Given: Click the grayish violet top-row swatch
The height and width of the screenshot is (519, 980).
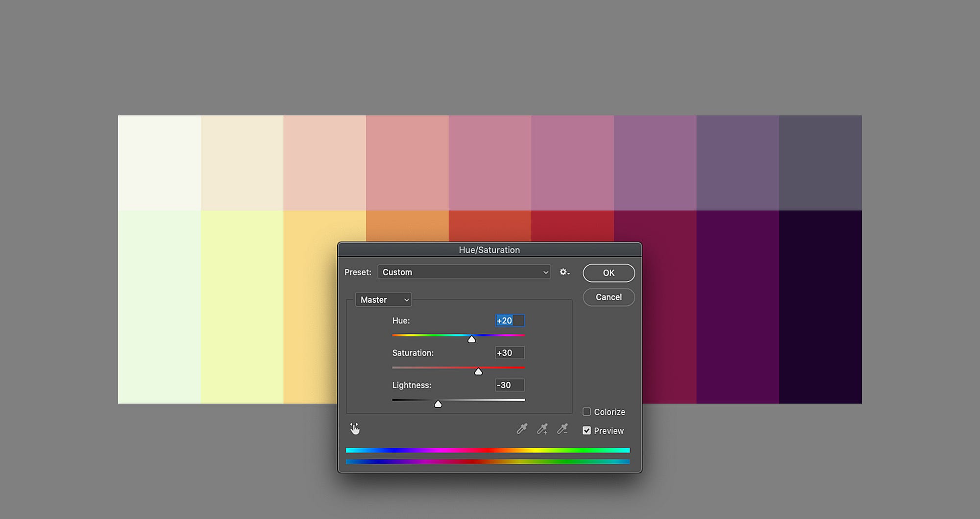Looking at the screenshot, I should tap(738, 163).
